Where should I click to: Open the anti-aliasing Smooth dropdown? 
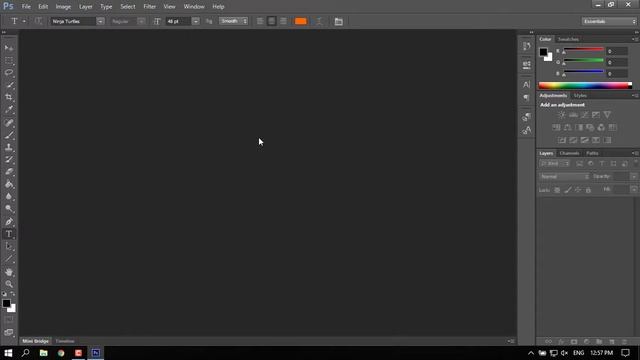[233, 21]
